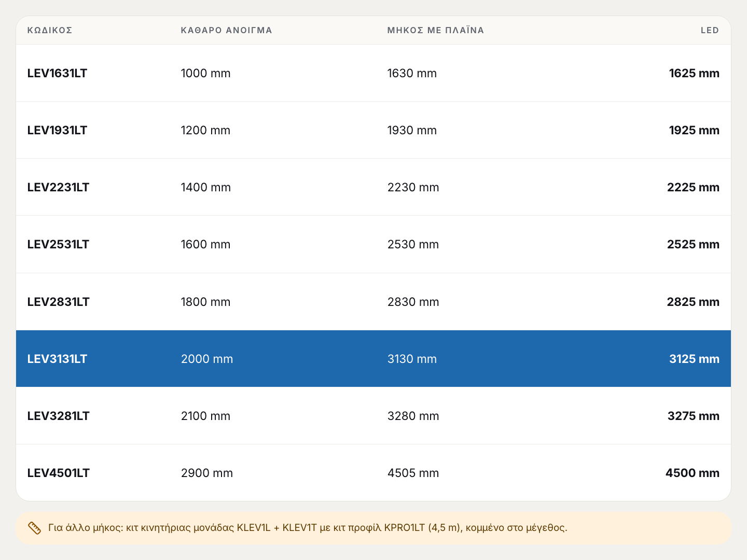
Task: Click the 2100 mm clear opening value
Action: coord(205,416)
